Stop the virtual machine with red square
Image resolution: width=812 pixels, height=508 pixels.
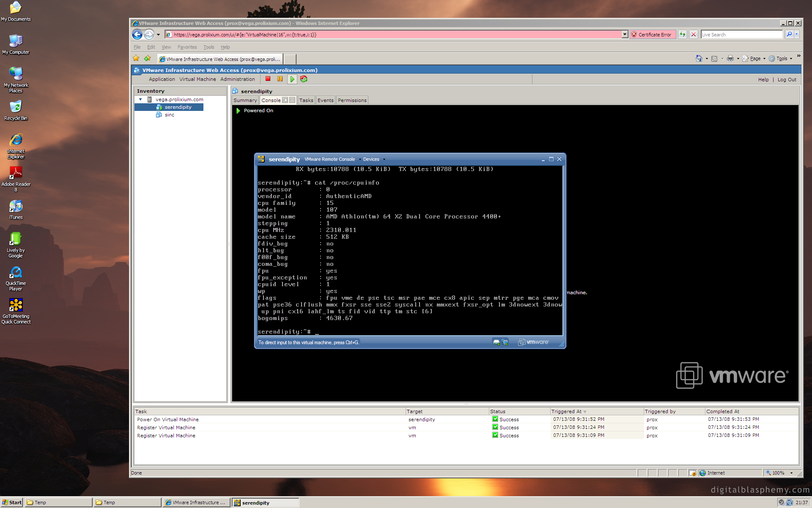pos(268,79)
